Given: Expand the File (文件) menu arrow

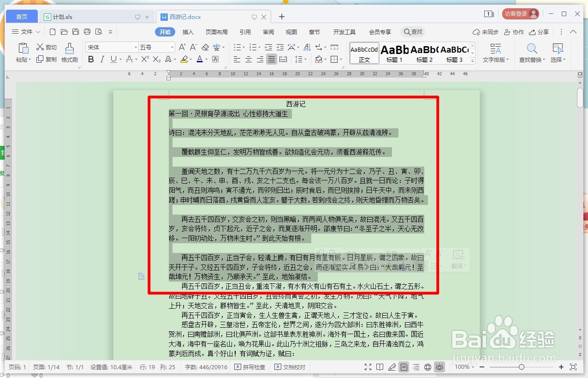Looking at the screenshot, I should (38, 32).
